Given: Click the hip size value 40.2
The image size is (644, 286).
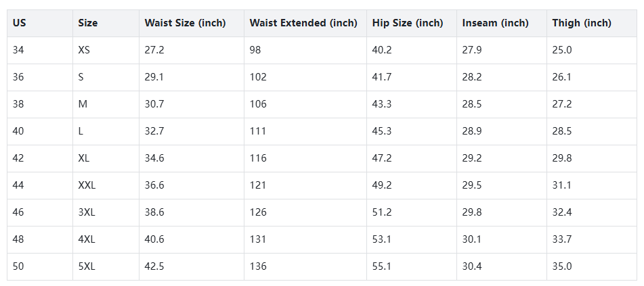Looking at the screenshot, I should click(382, 50).
